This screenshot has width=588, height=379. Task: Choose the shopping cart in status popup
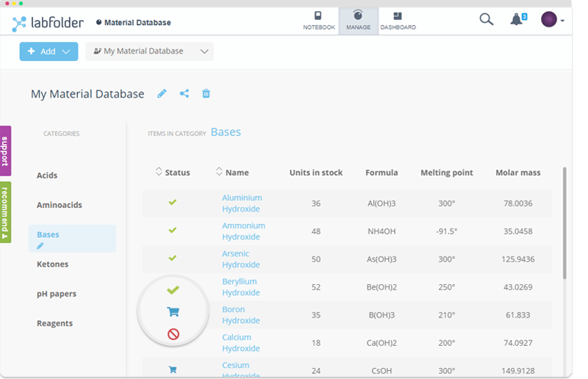pos(173,311)
